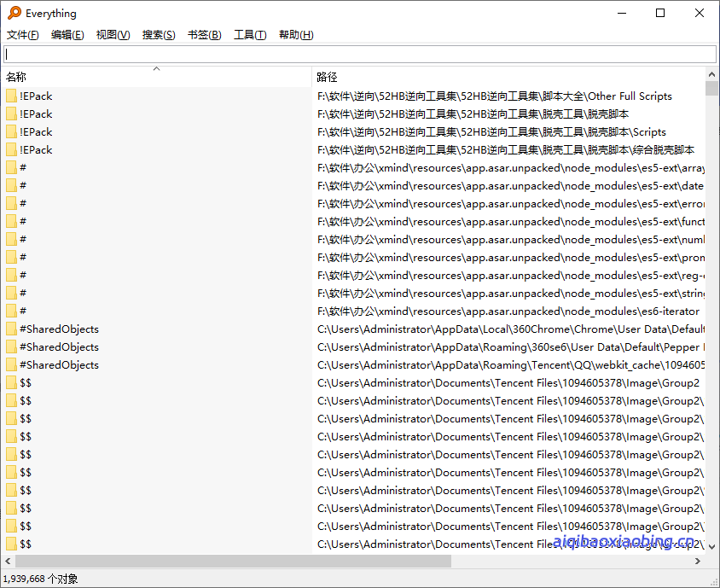Select the # name in es5-ext\numl row
The height and width of the screenshot is (588, 720).
coord(23,239)
